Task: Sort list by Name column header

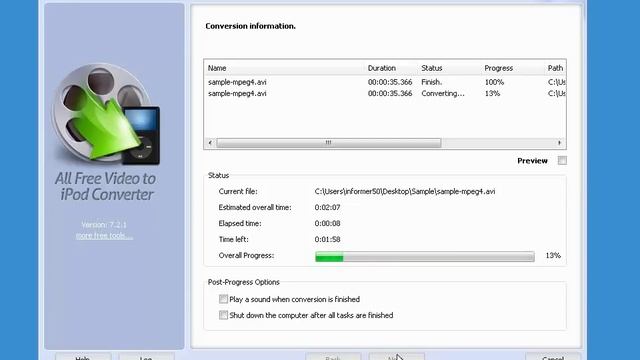Action: point(284,68)
